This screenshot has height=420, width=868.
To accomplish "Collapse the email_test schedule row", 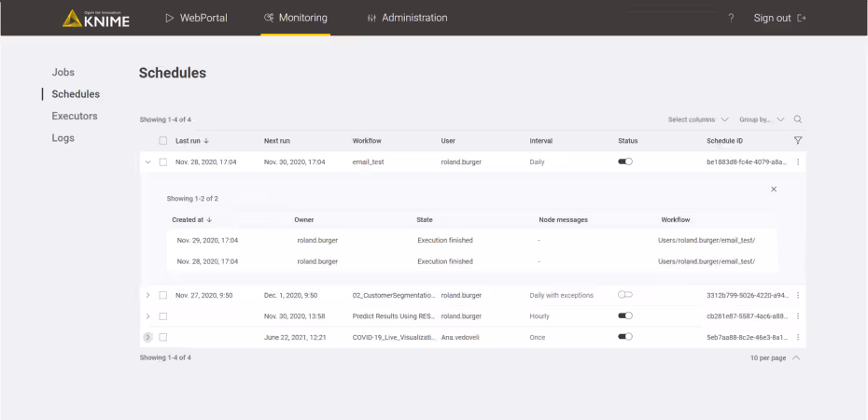I will [x=147, y=162].
